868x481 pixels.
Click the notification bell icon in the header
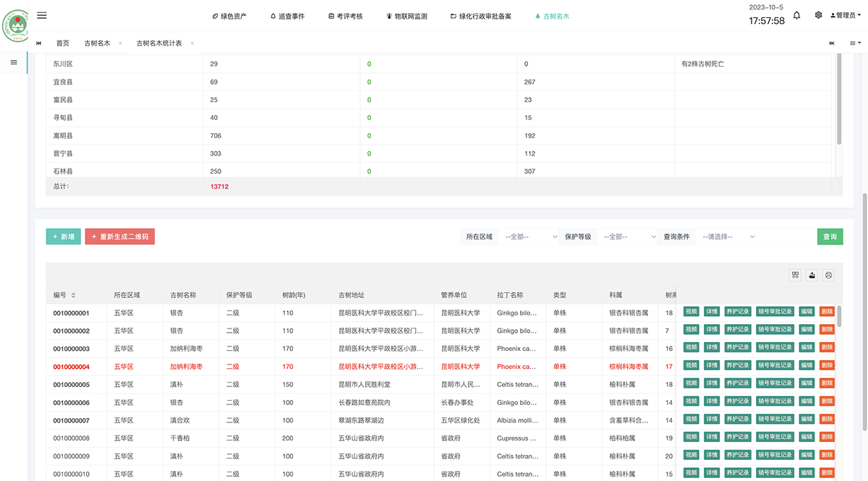pos(796,15)
